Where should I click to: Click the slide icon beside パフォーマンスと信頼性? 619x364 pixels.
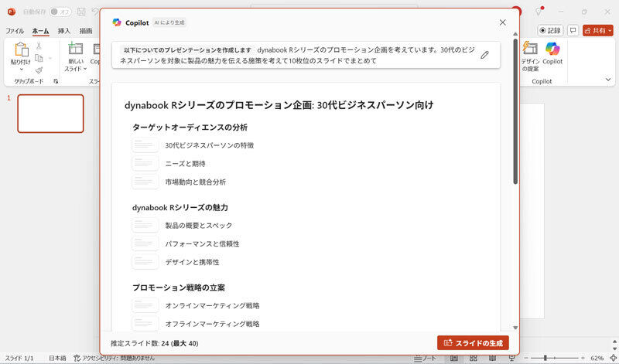pos(145,243)
